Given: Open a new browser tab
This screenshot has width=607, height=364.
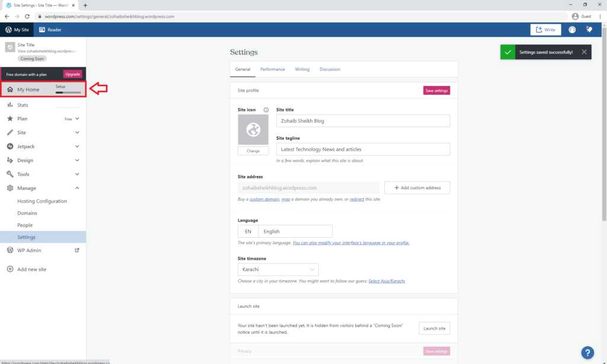Looking at the screenshot, I should click(x=85, y=5).
